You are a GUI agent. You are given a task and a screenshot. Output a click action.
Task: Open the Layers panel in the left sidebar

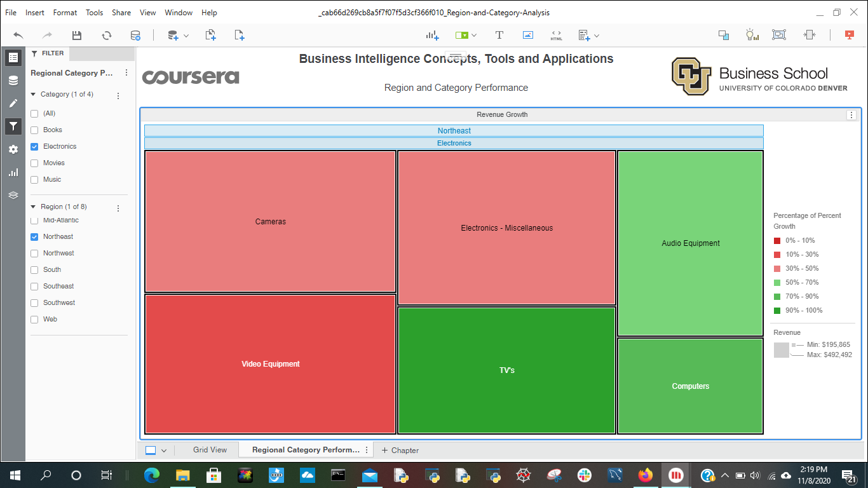[x=13, y=195]
